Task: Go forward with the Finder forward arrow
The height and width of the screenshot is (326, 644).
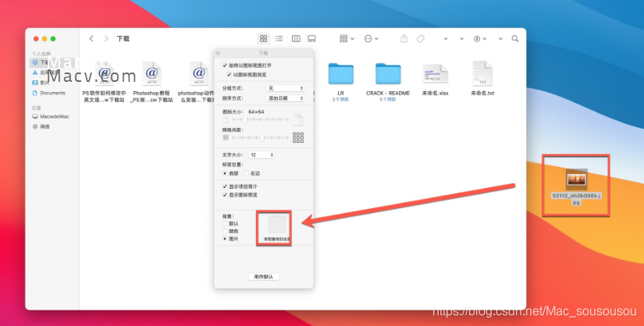Action: tap(106, 38)
